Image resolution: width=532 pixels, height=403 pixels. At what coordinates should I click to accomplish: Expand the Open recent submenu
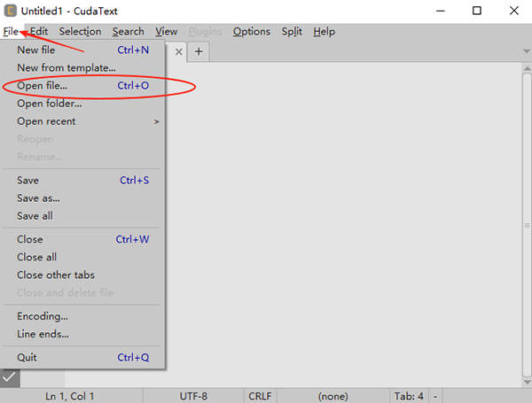tap(82, 121)
